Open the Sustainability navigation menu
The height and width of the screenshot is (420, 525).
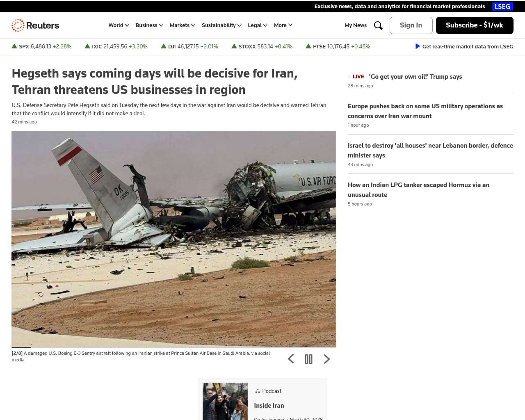click(x=221, y=25)
